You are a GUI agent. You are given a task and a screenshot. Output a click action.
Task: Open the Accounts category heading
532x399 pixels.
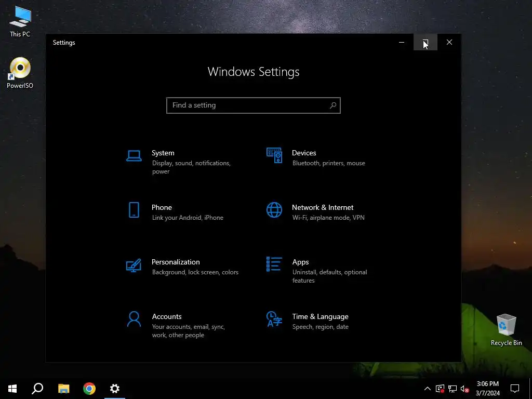click(x=167, y=316)
